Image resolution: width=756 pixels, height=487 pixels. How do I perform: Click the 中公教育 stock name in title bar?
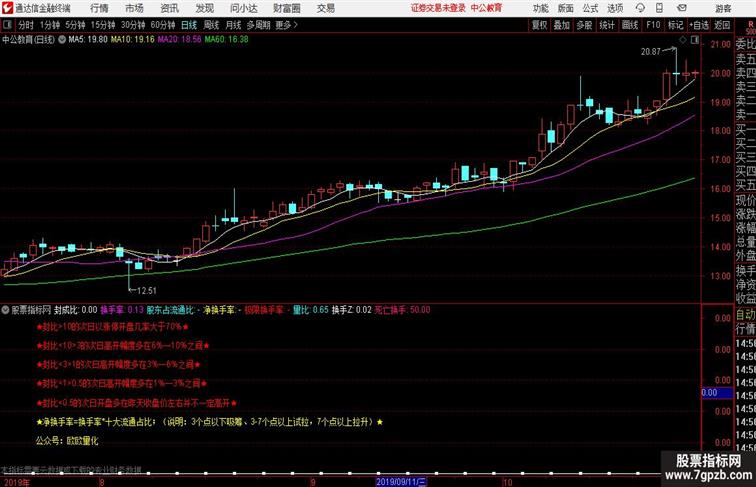tap(486, 8)
